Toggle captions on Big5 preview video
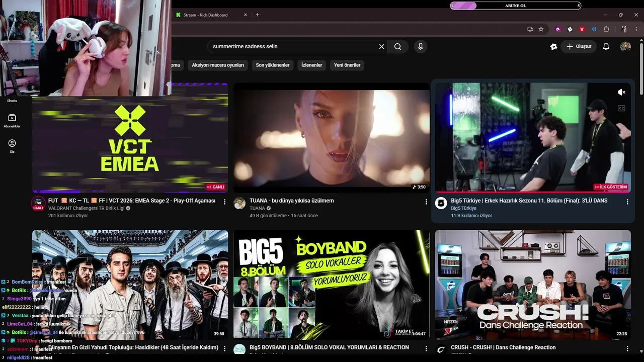The width and height of the screenshot is (644, 362). [621, 108]
